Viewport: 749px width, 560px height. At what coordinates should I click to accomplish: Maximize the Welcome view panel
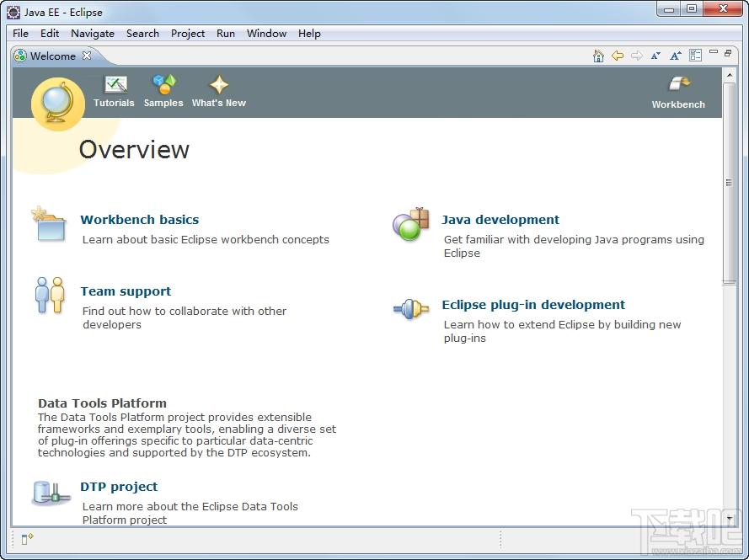pyautogui.click(x=728, y=53)
